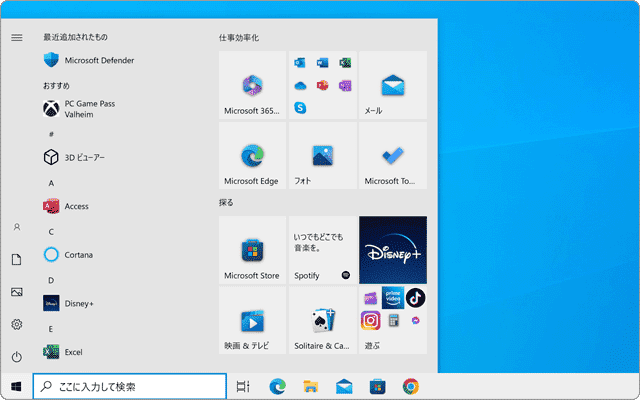
Task: Click the OneDrive icon in Office folder tile
Action: tap(300, 85)
